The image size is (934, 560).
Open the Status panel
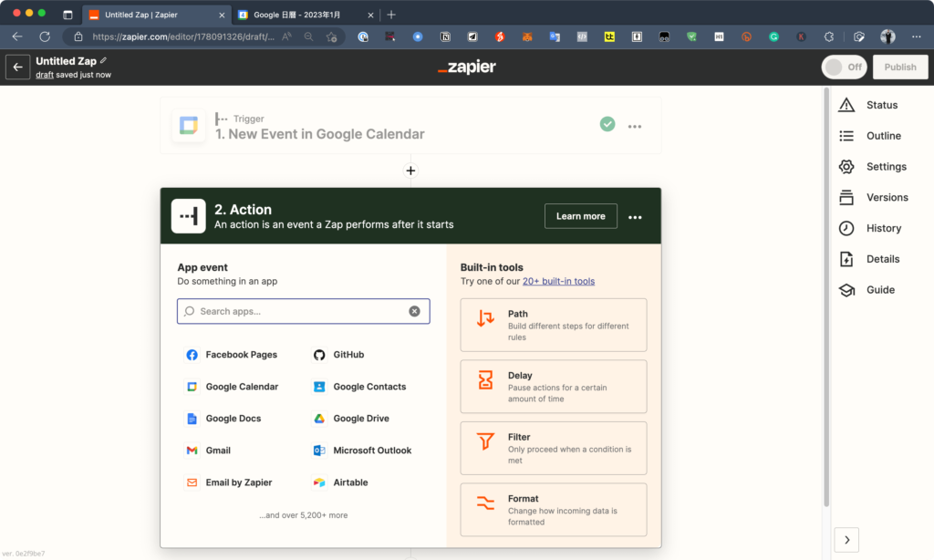tap(868, 105)
